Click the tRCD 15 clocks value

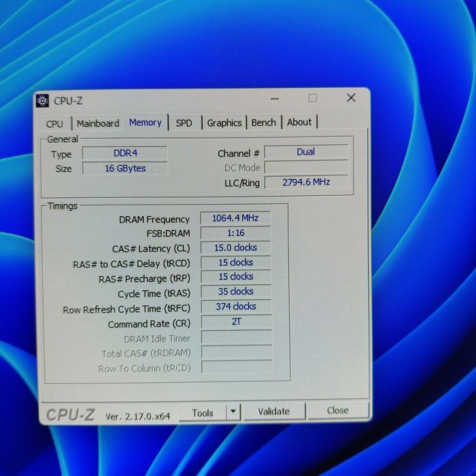tap(236, 262)
